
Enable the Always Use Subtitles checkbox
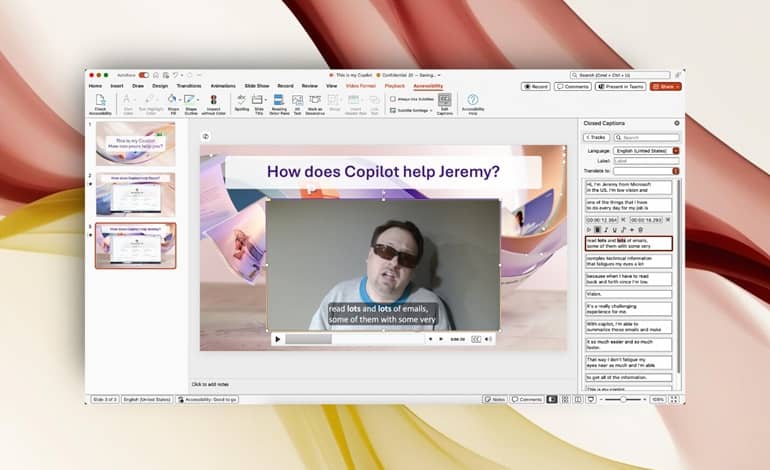click(391, 99)
